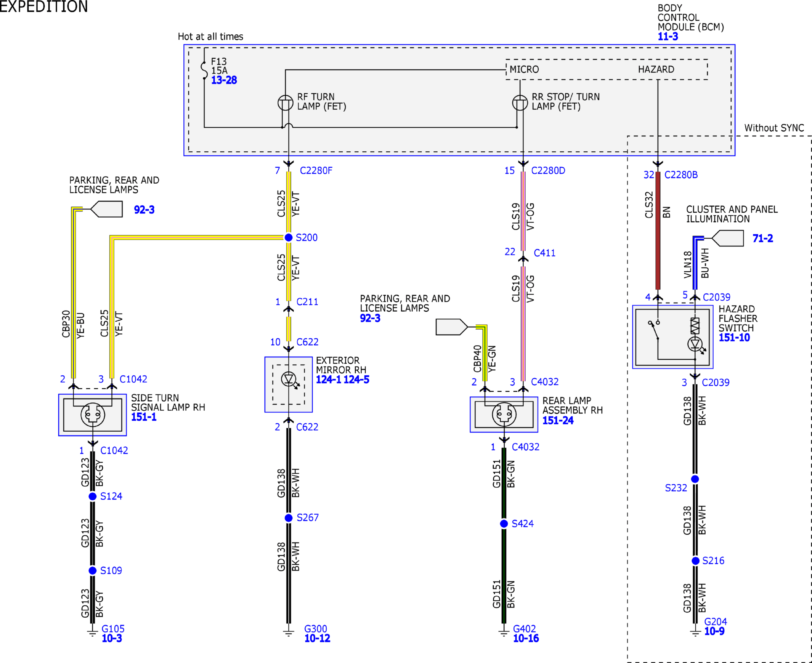
Task: Click the Exterior Mirror RH LED component
Action: (289, 384)
